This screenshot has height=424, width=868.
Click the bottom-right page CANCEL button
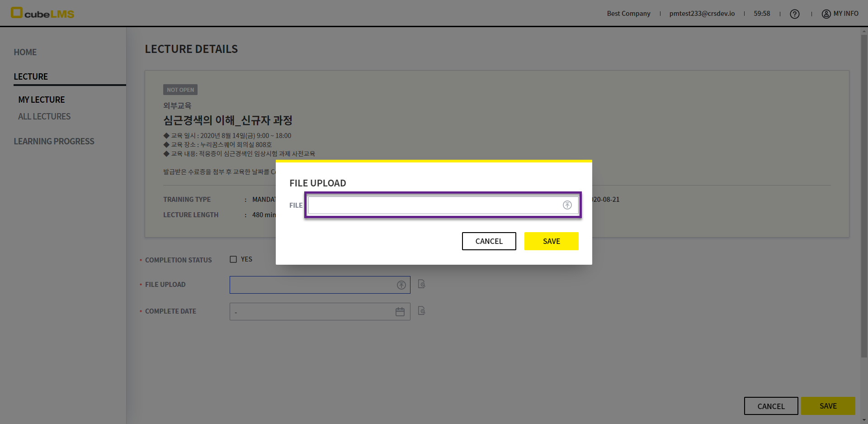tap(771, 406)
